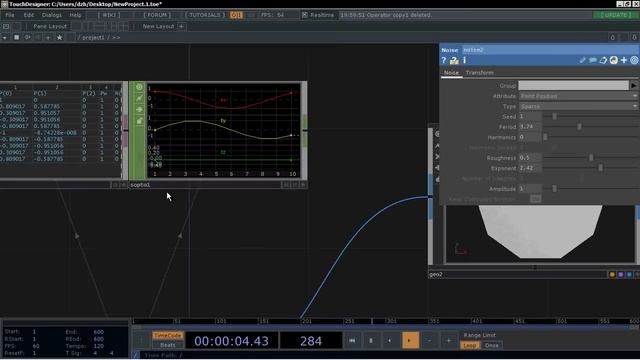Open the Type dropdown set to Sparse
The width and height of the screenshot is (640, 360).
[578, 106]
